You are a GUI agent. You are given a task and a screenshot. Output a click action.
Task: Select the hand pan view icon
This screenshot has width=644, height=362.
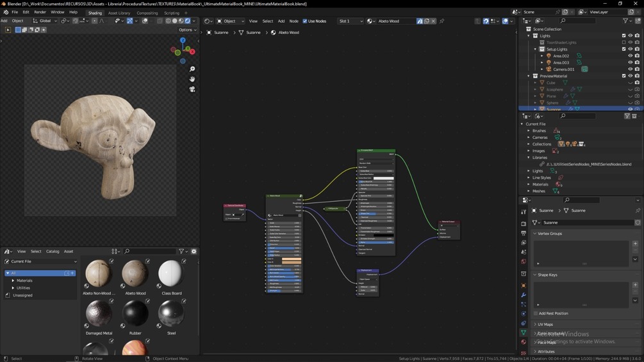tap(192, 79)
